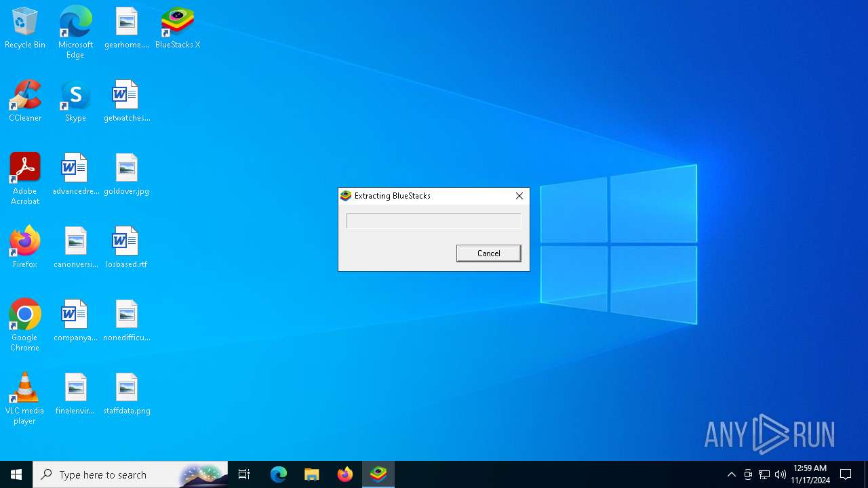Open Task View from taskbar
Screen dimensions: 868x488
coord(244,474)
